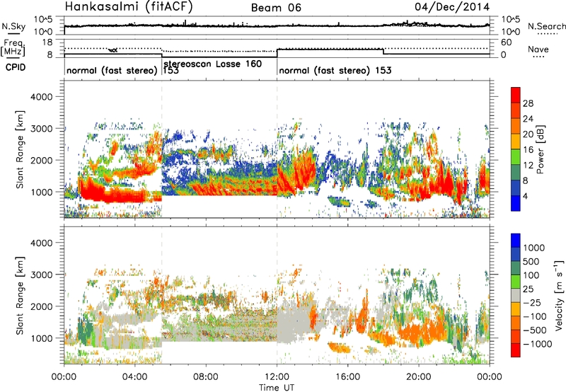Screen dimensions: 566x392
Task: Click 'Slant Range [km]' label of velocity panel
Action: click(20, 295)
